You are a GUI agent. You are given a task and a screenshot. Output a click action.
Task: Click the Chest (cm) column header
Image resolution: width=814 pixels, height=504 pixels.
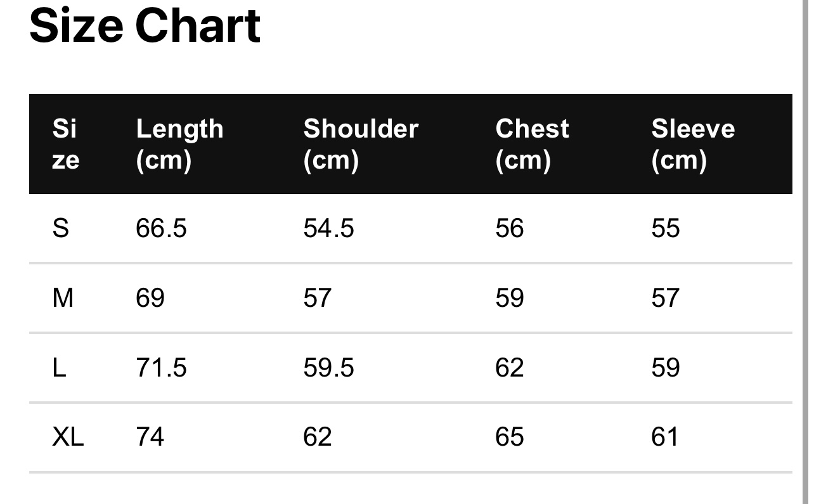click(532, 144)
